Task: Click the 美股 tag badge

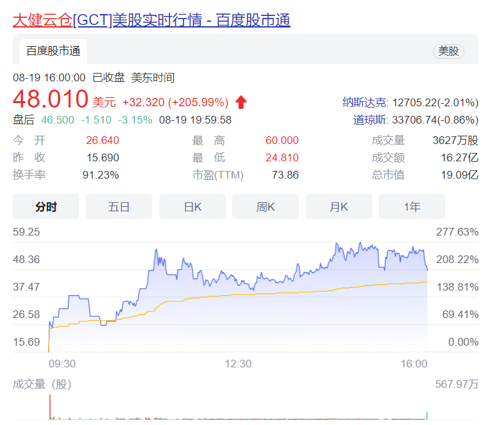Action: point(448,51)
